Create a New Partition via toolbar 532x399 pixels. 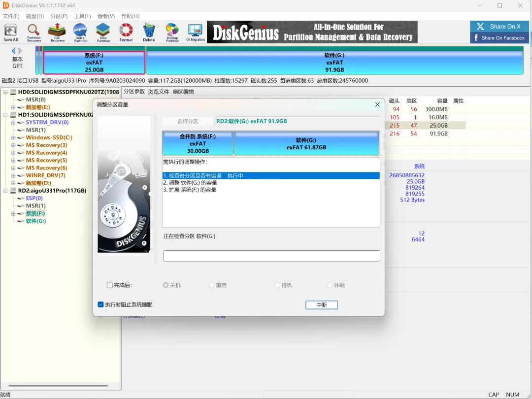[x=103, y=33]
